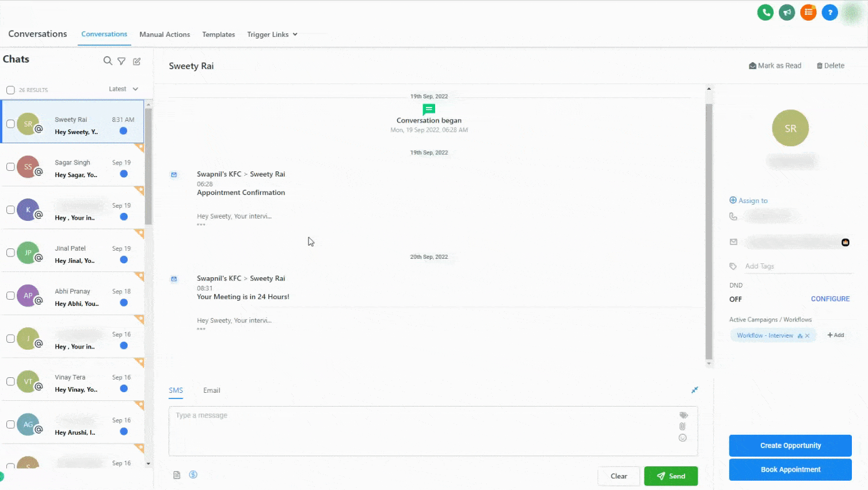Click the conversation scroll-up arrow
The height and width of the screenshot is (490, 868).
pyautogui.click(x=709, y=89)
